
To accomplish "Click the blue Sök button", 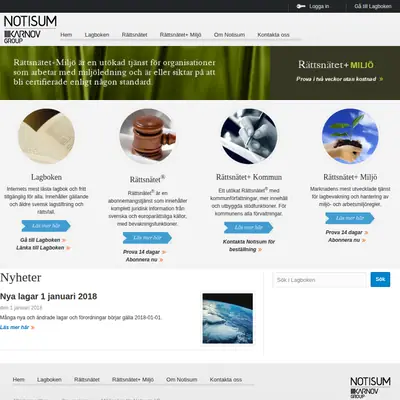I will 380,279.
